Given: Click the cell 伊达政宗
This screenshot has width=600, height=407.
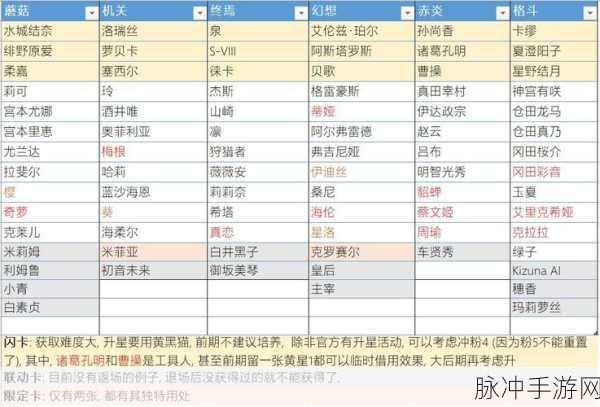Looking at the screenshot, I should (463, 112).
